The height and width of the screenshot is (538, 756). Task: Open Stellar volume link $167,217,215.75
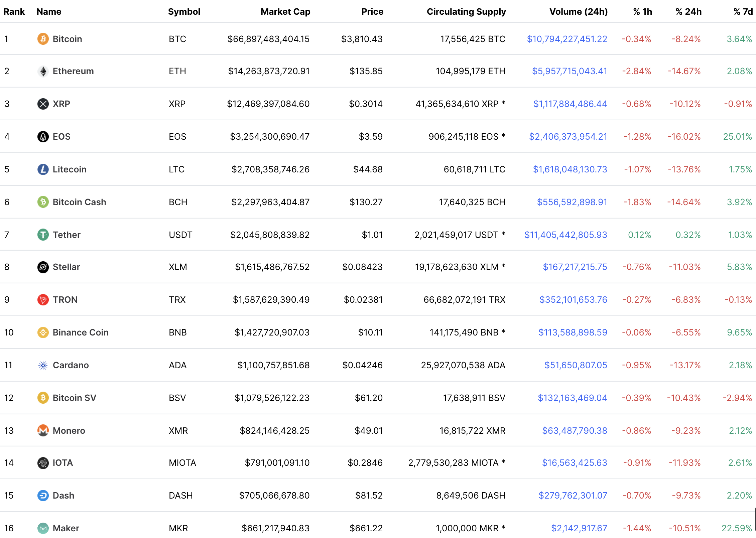[x=575, y=267]
